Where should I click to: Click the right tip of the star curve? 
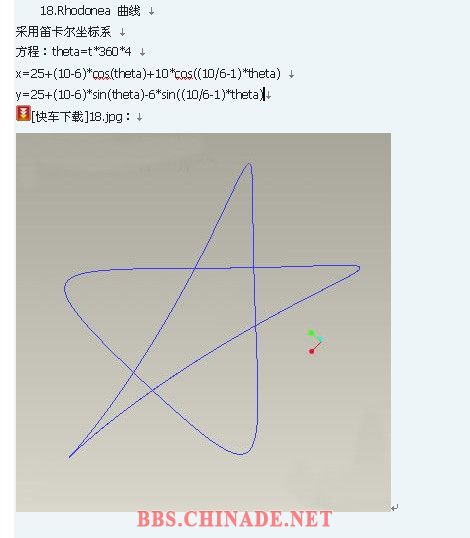[357, 268]
